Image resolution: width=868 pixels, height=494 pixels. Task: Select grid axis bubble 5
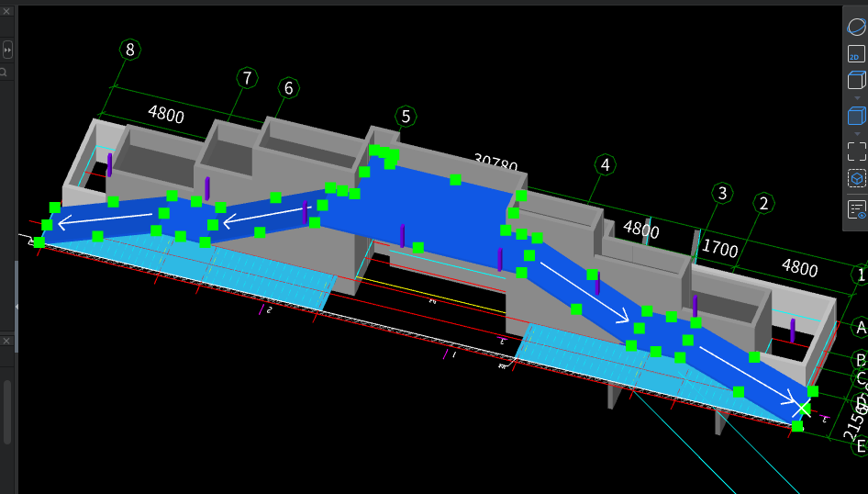(x=406, y=117)
